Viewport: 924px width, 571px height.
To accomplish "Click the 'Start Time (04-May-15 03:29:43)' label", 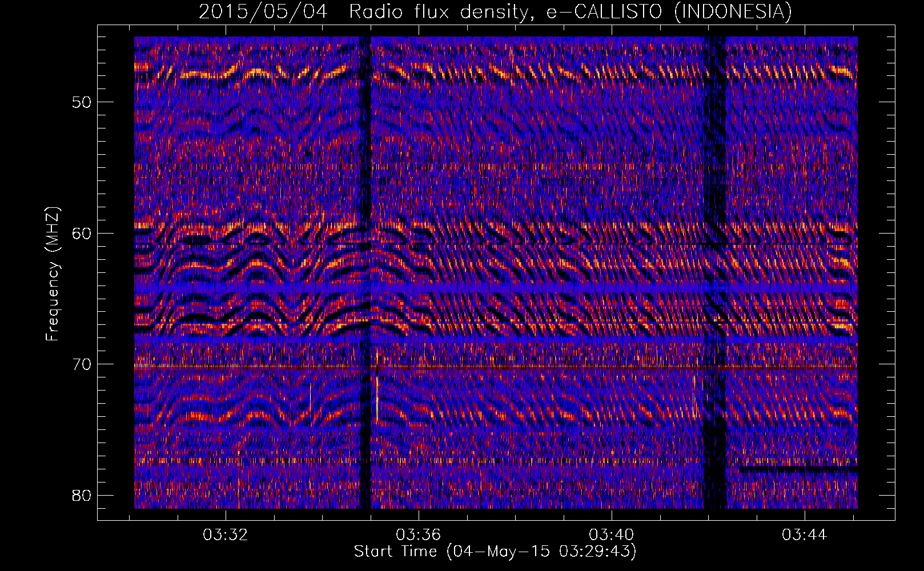I will pos(495,552).
